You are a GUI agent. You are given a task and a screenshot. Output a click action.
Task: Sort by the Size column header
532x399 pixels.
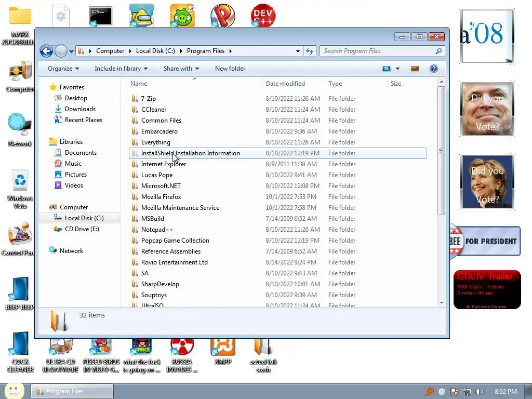[x=408, y=84]
